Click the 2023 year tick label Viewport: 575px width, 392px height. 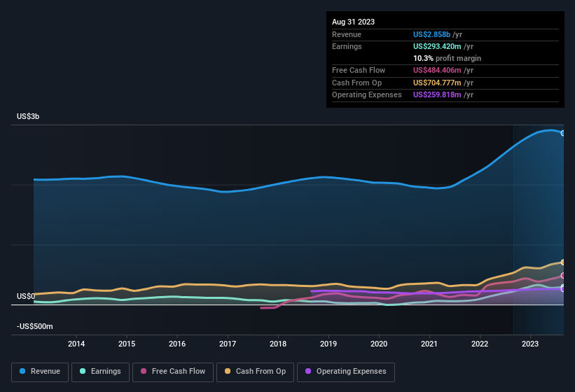[x=530, y=344]
